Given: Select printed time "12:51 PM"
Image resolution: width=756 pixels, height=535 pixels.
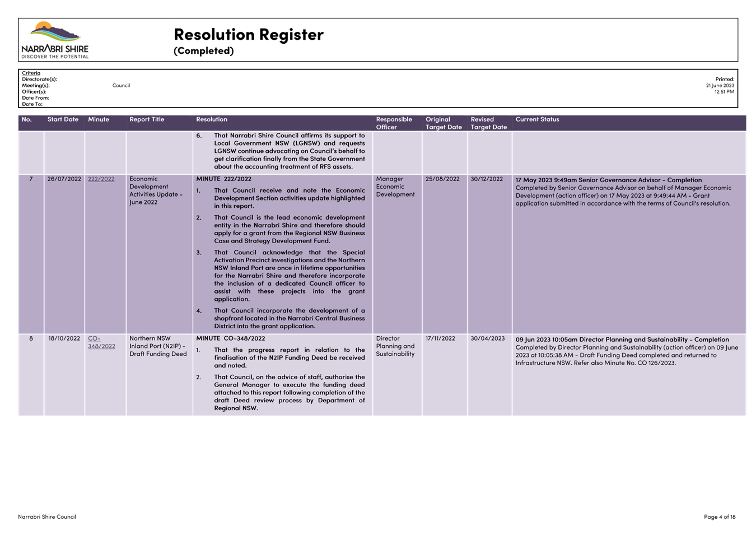Looking at the screenshot, I should coord(724,92).
